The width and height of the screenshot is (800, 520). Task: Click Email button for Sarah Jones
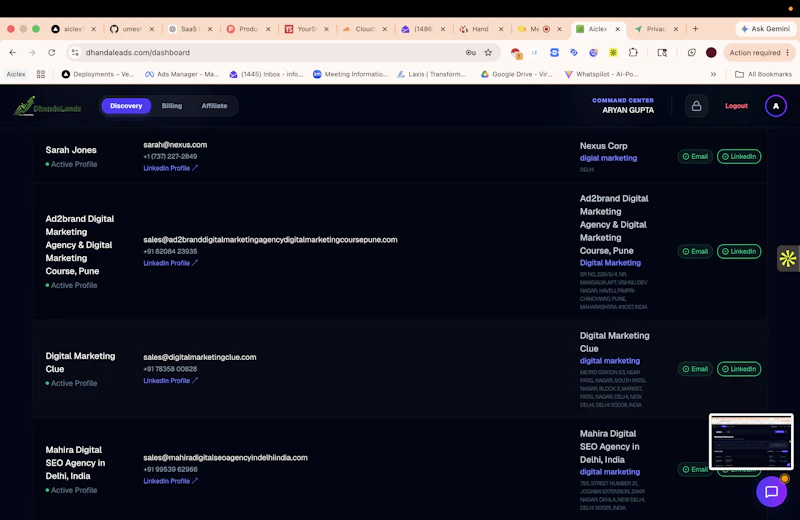pyautogui.click(x=695, y=157)
